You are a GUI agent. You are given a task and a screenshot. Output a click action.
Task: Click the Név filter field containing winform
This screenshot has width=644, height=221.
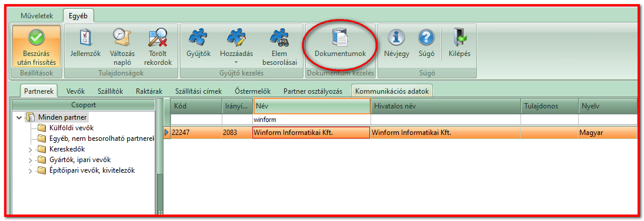tap(312, 120)
